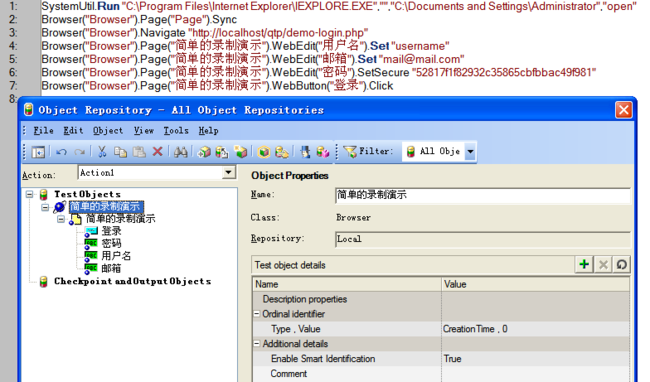The height and width of the screenshot is (382, 650).
Task: Click the Type , Value property row
Action: 441,329
